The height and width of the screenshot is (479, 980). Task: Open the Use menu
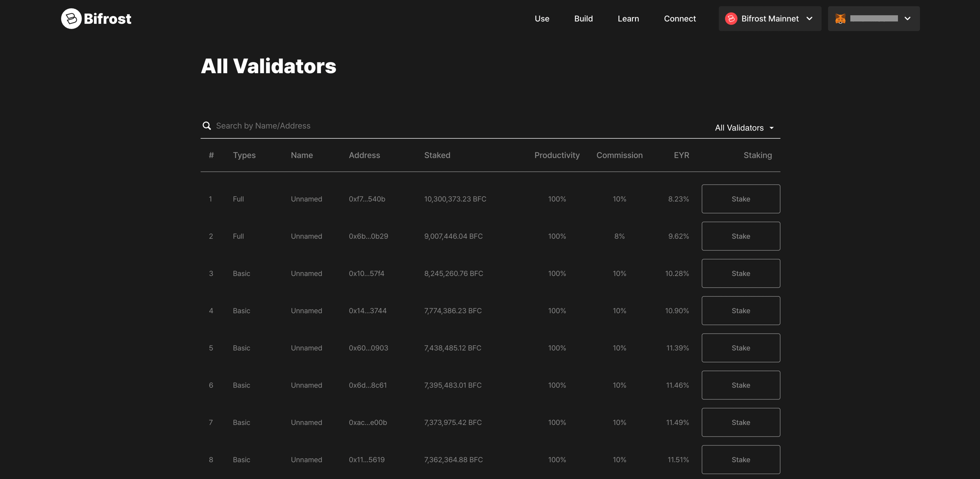542,19
